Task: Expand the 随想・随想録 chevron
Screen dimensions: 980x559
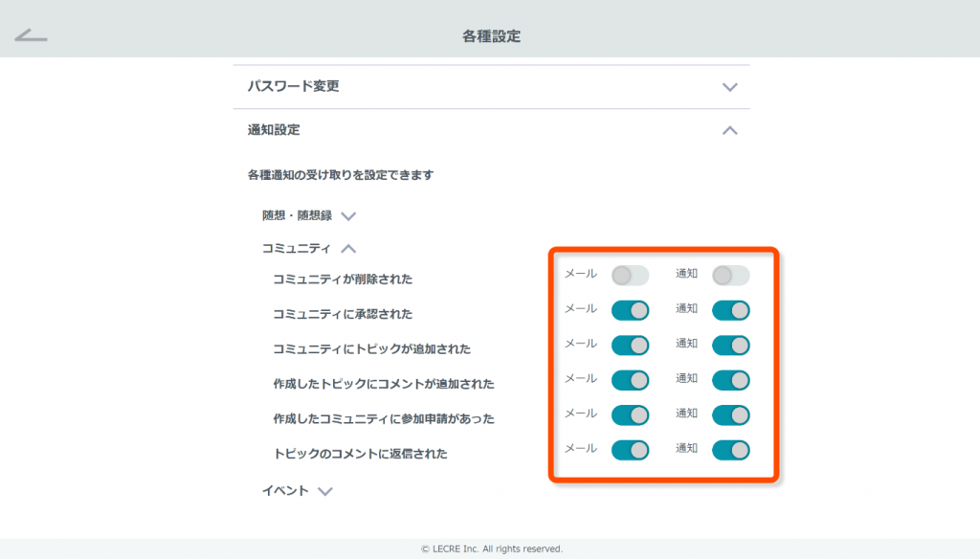Action: (x=348, y=216)
